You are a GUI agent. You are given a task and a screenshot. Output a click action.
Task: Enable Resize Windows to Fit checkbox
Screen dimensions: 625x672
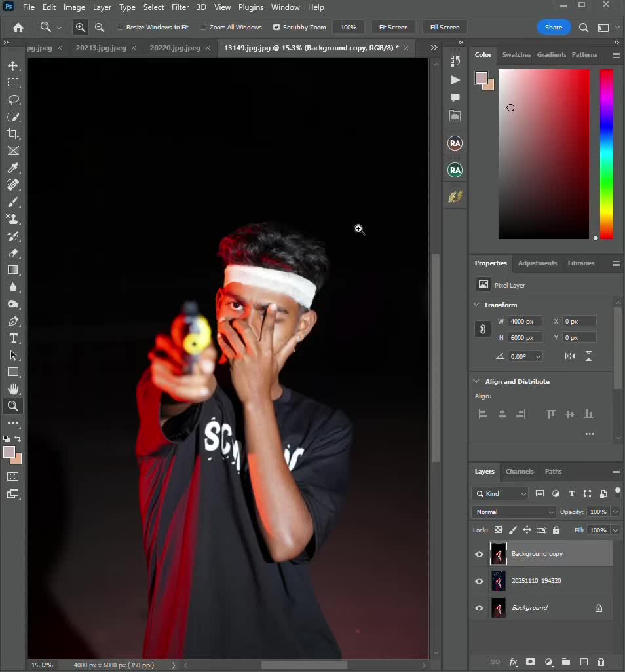click(120, 27)
